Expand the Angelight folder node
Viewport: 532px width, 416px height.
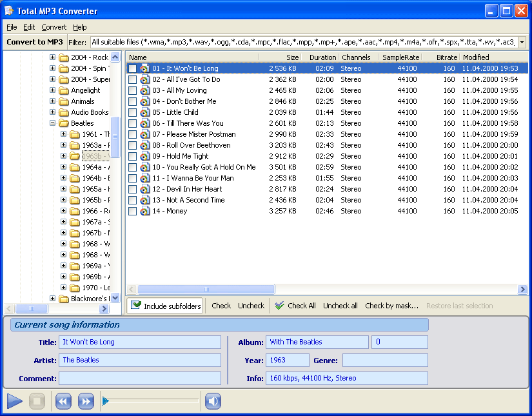[x=52, y=90]
